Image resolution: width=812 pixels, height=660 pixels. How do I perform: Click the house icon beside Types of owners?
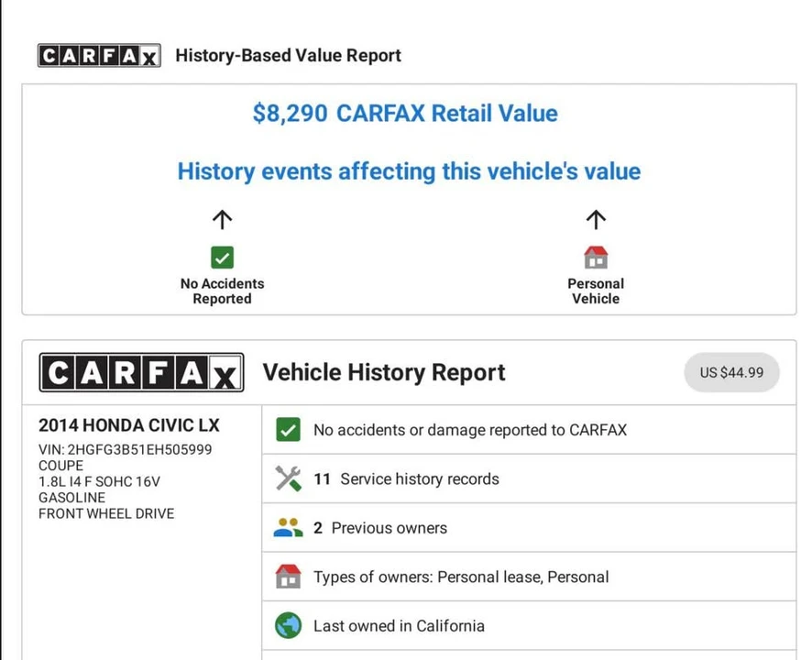point(288,577)
